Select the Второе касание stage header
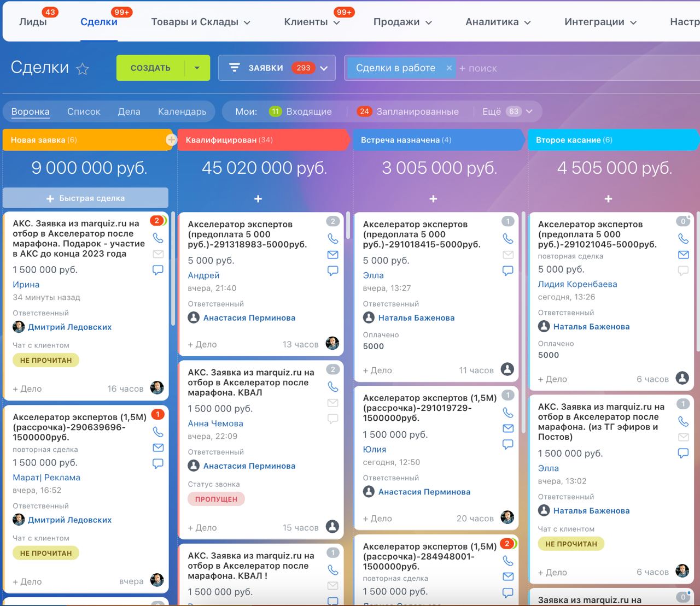Image resolution: width=700 pixels, height=606 pixels. (x=612, y=140)
